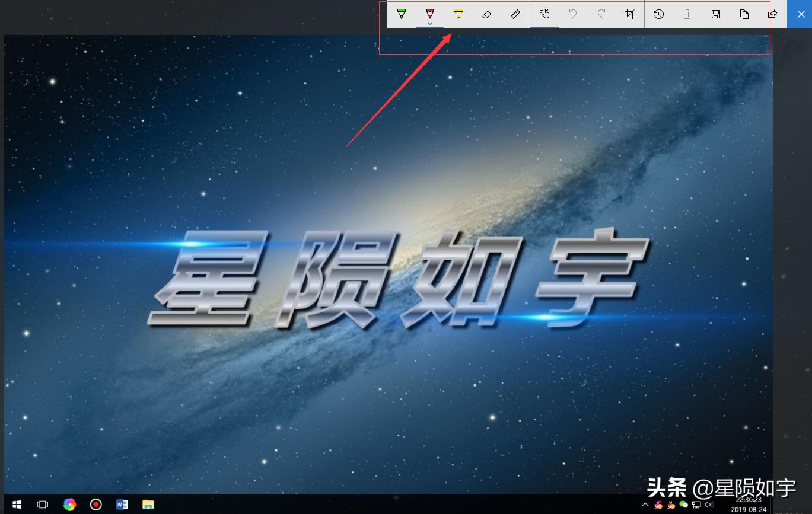This screenshot has width=812, height=514.
Task: Enable touch writing mode
Action: pos(544,14)
